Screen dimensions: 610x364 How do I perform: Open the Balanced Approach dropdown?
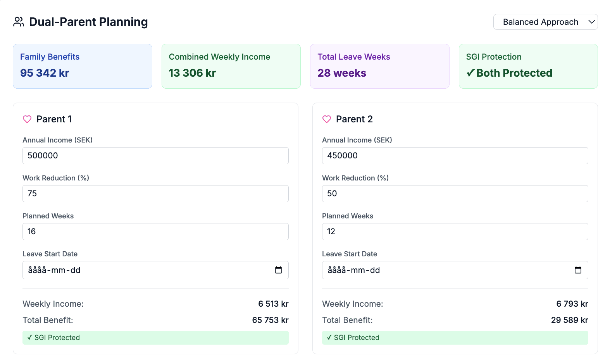(540, 22)
